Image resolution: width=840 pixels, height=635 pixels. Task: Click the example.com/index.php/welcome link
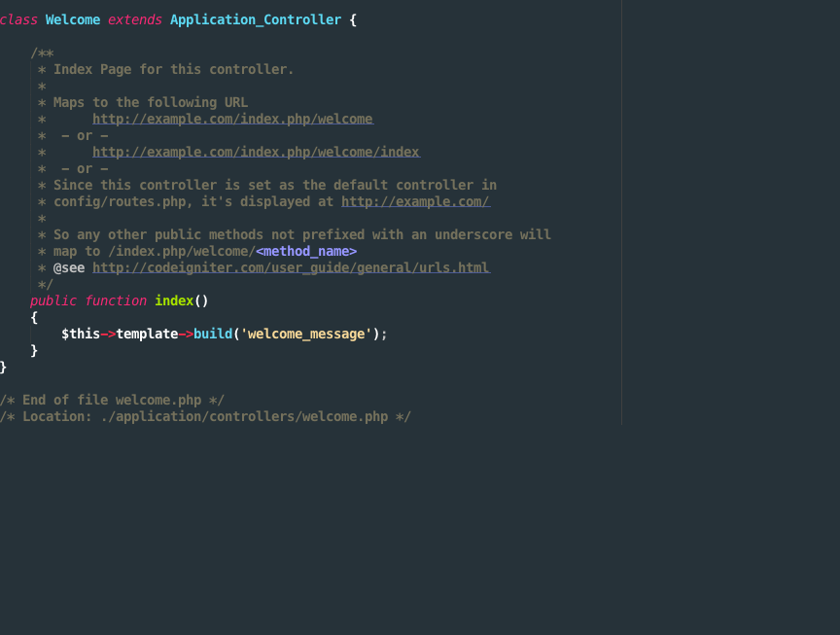click(232, 119)
